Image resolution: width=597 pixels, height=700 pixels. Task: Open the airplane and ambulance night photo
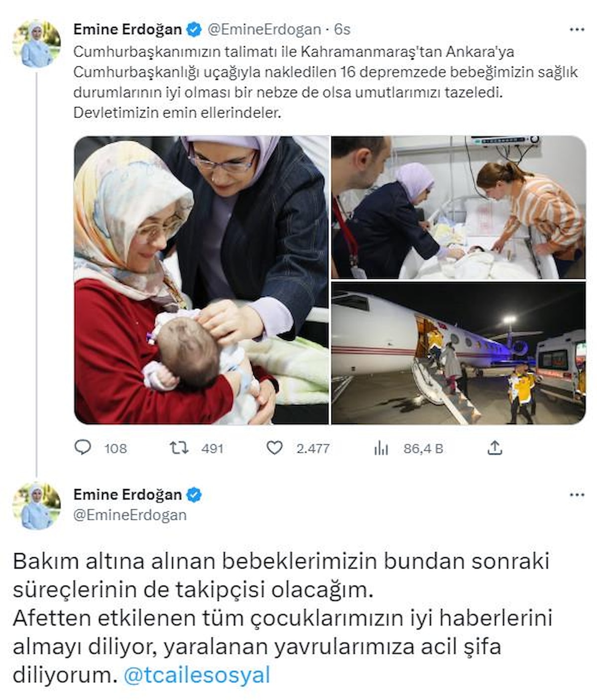[459, 353]
